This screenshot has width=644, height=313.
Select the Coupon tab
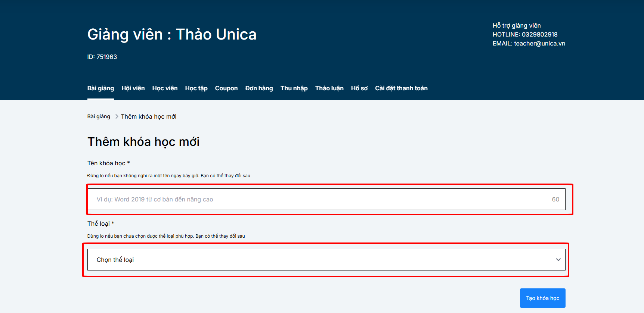226,88
